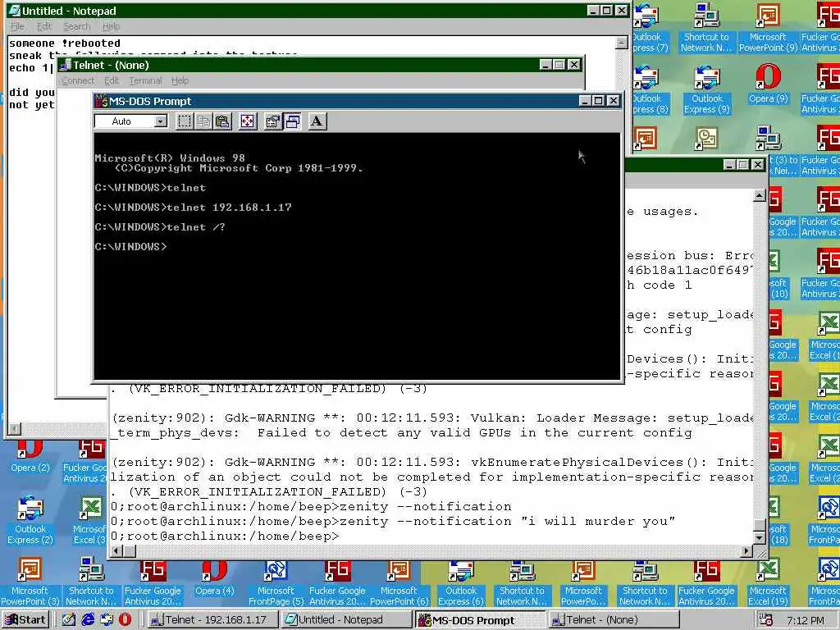The width and height of the screenshot is (840, 630).
Task: Select the Mark tool in MS-DOS toolbar
Action: [x=185, y=121]
